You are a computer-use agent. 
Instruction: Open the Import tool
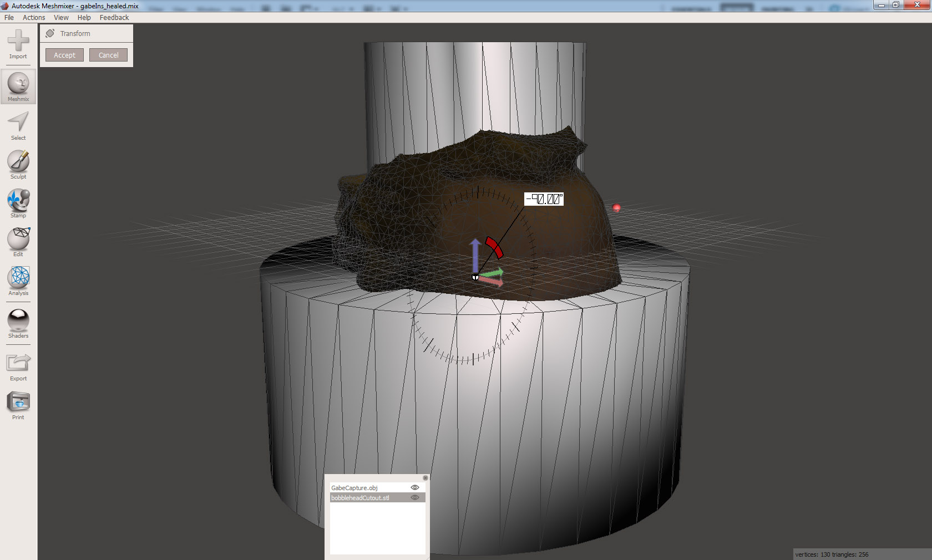coord(18,44)
